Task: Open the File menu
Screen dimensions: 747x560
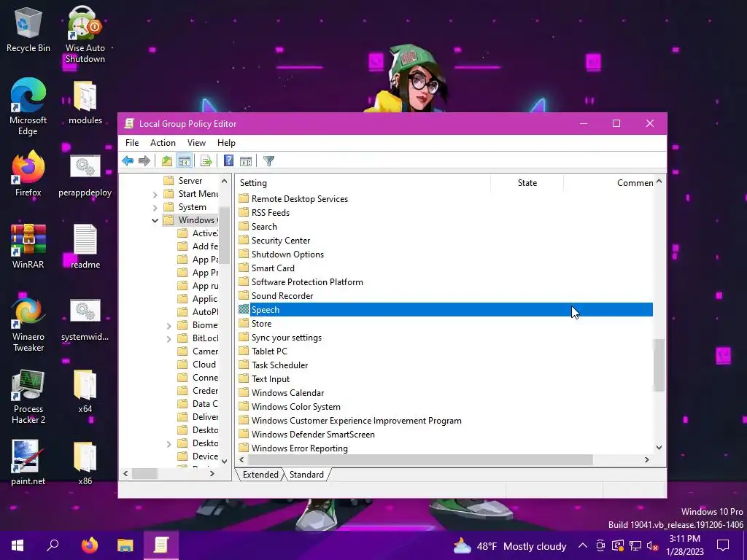Action: [132, 143]
